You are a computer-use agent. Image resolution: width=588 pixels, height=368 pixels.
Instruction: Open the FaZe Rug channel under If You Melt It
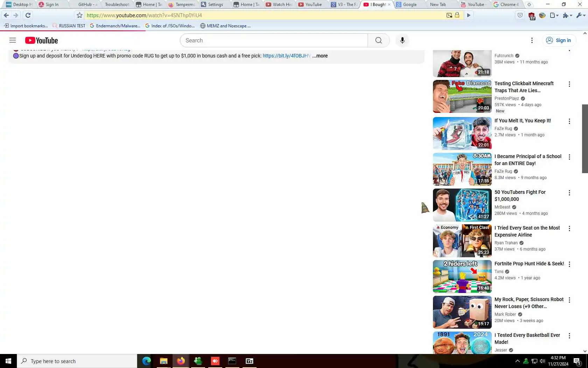click(503, 129)
